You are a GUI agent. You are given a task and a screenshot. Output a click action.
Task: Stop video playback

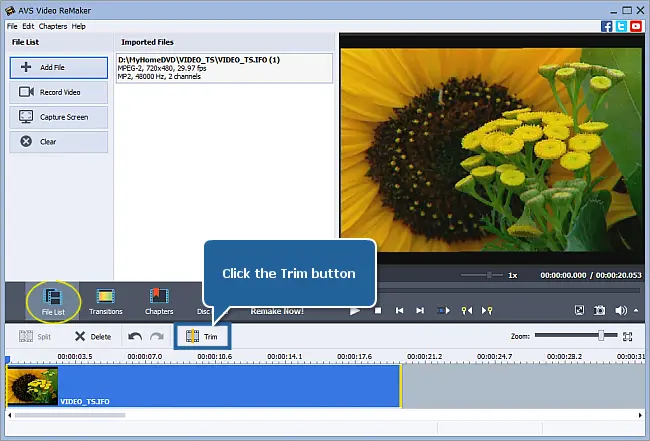click(378, 310)
